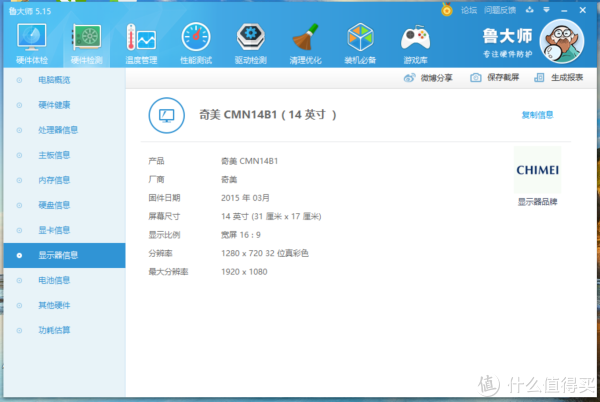Select 硬件健康 in the sidebar
This screenshot has width=600, height=402.
tap(64, 105)
